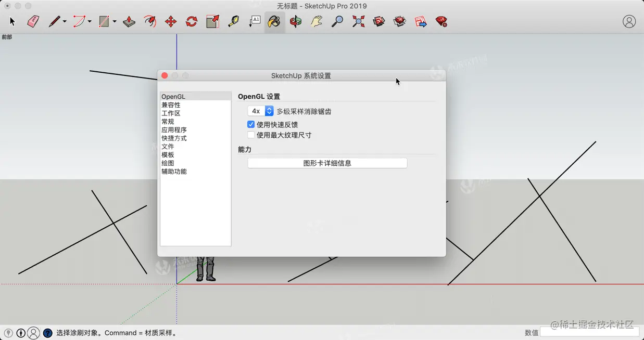Select the Push/Pull tool
The width and height of the screenshot is (644, 340).
coord(129,21)
